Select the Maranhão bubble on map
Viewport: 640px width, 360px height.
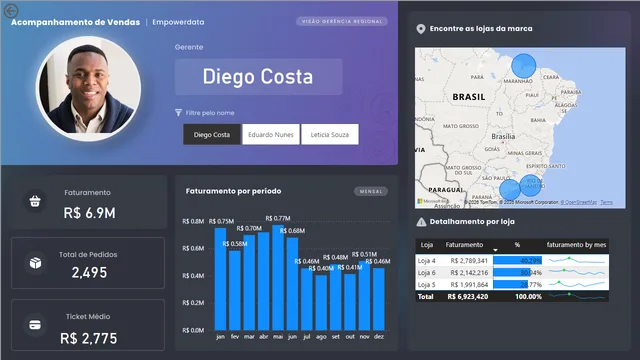[x=524, y=66]
